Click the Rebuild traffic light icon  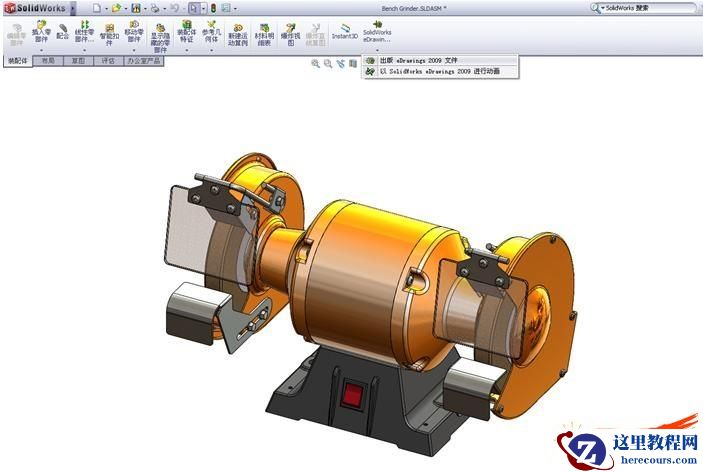tap(213, 8)
